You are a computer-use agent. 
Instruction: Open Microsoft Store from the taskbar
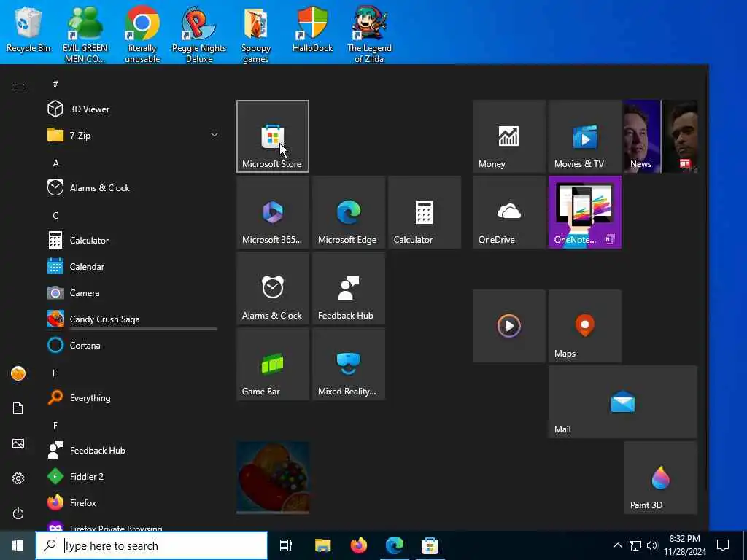pos(430,545)
